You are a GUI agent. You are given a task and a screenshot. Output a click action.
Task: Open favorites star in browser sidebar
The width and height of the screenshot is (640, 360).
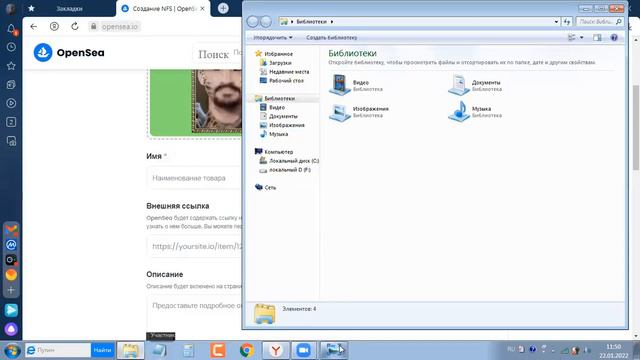pyautogui.click(x=11, y=66)
